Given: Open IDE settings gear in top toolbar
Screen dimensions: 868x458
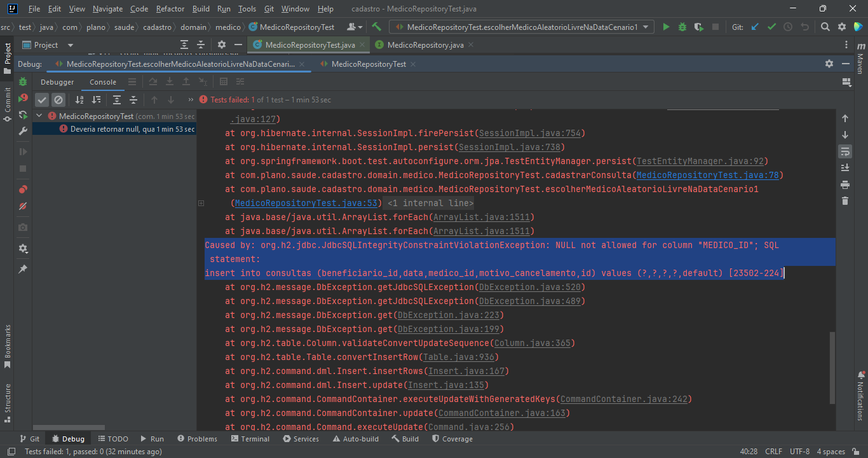Looking at the screenshot, I should coord(842,27).
